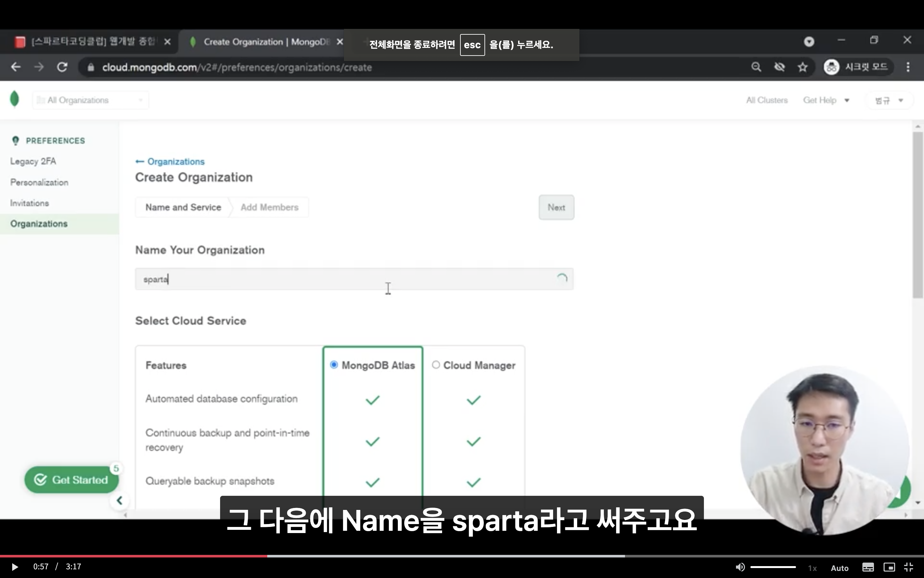
Task: Play the video
Action: [14, 567]
